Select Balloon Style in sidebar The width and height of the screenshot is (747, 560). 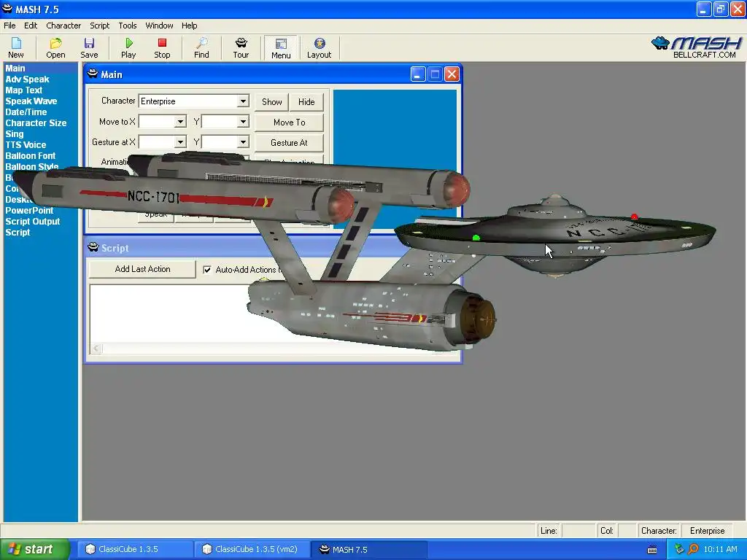32,166
